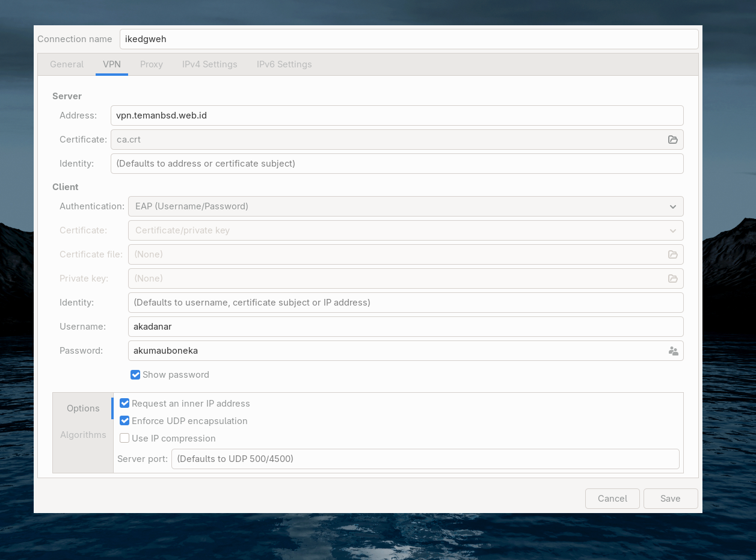
Task: Click the Client section heading
Action: point(66,187)
